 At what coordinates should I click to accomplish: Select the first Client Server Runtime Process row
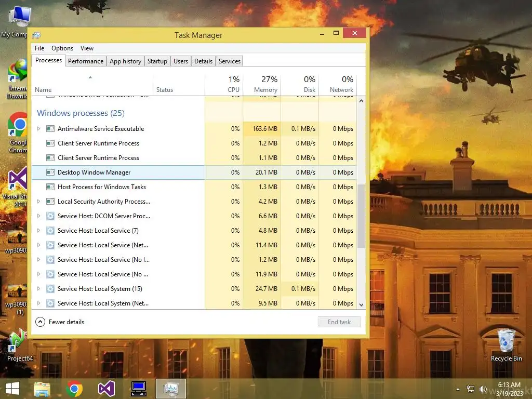click(194, 143)
